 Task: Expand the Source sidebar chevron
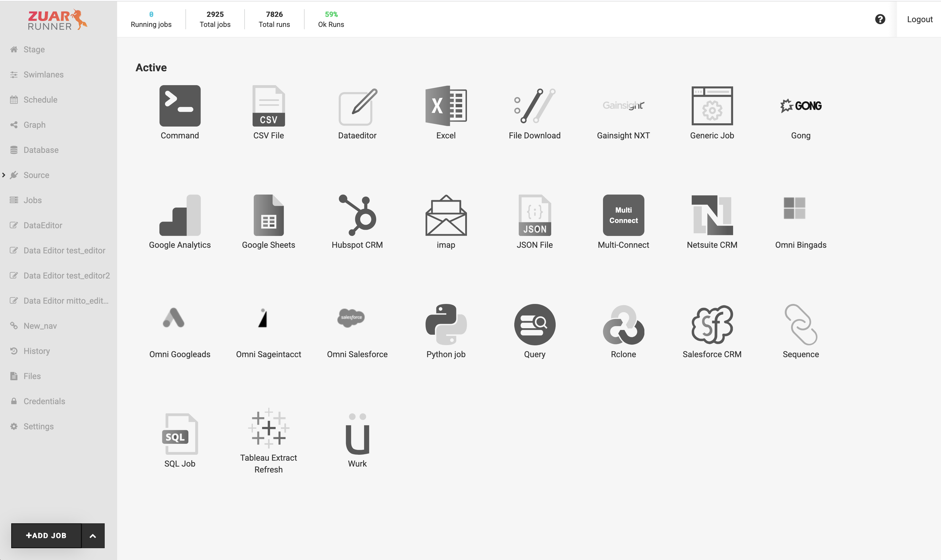coord(4,175)
